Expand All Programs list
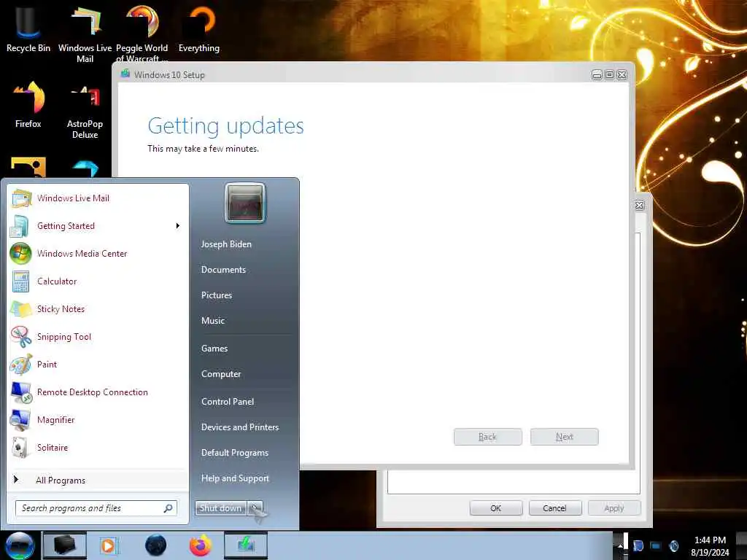The image size is (747, 560). (98, 480)
